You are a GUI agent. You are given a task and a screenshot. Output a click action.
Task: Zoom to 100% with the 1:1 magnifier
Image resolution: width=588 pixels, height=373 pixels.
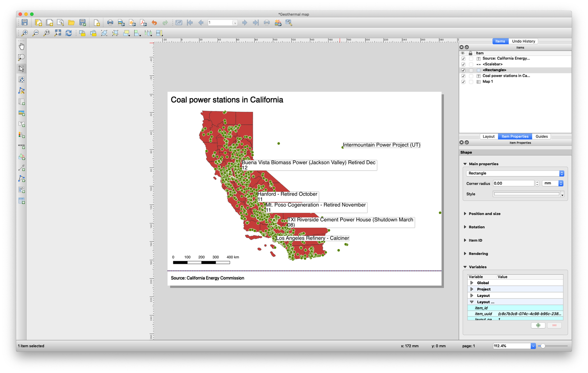[x=47, y=33]
